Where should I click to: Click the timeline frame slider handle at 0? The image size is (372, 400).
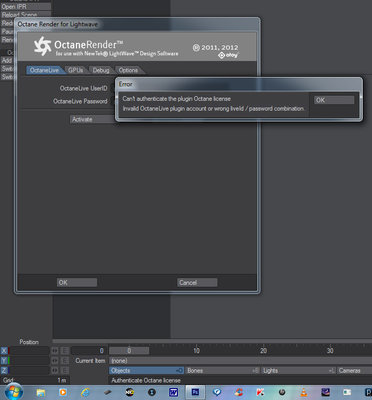point(129,351)
